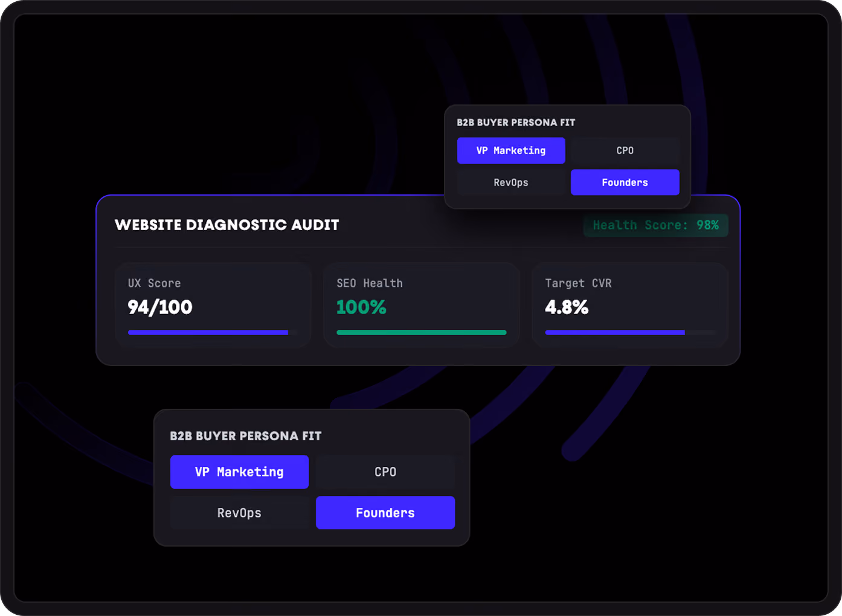Select CPO in the upper persona card
This screenshot has width=842, height=616.
[625, 150]
